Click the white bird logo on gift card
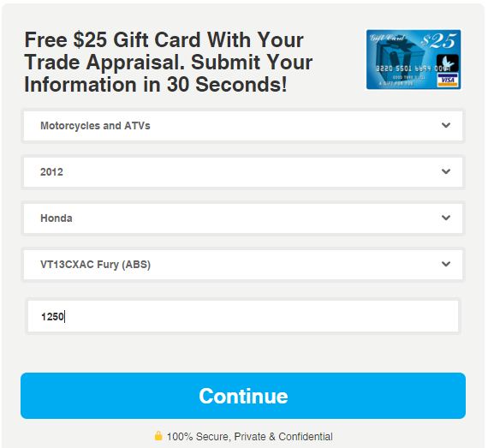Image resolution: width=488 pixels, height=448 pixels. point(447,63)
